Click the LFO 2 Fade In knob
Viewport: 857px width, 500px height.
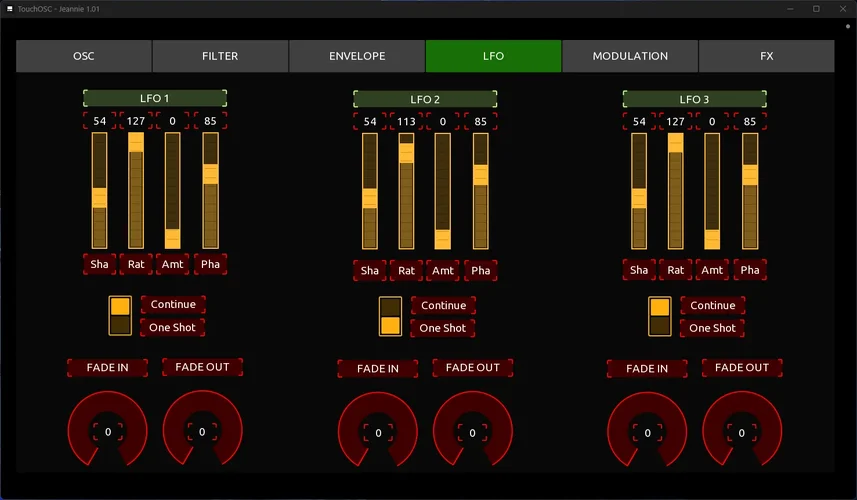click(377, 432)
